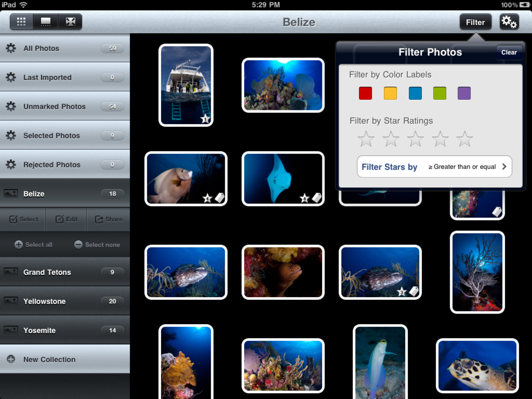Image resolution: width=532 pixels, height=399 pixels.
Task: Click the All Photos gear icon
Action: pyautogui.click(x=11, y=48)
